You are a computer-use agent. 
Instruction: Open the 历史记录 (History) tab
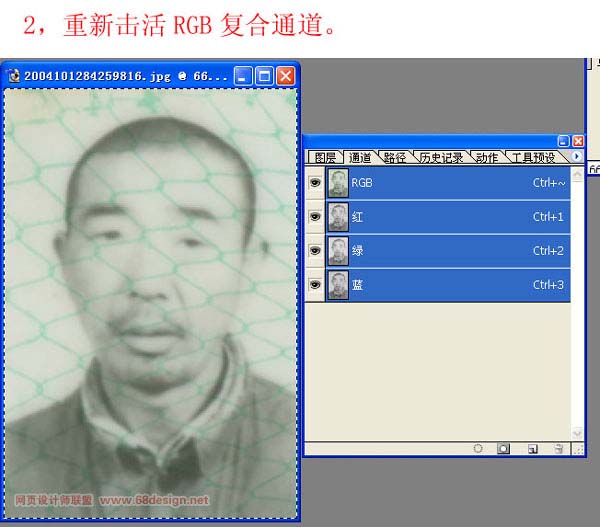[441, 158]
